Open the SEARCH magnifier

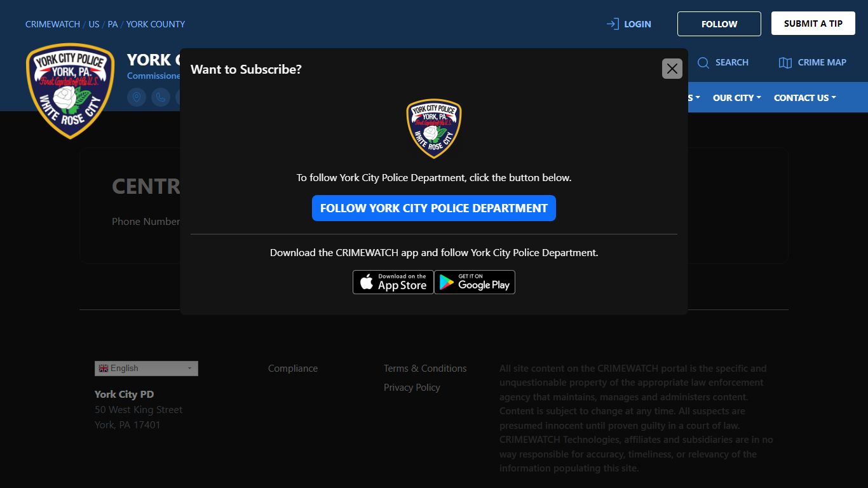coord(723,62)
